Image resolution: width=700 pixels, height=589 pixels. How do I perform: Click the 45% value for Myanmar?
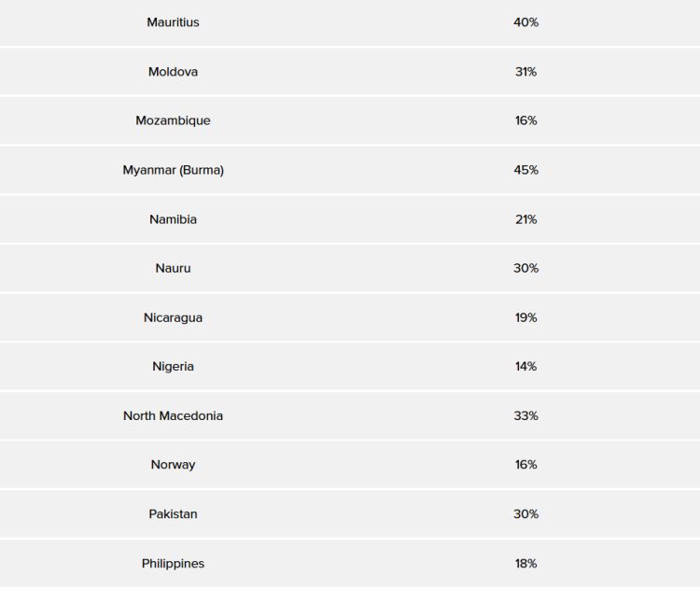tap(525, 170)
